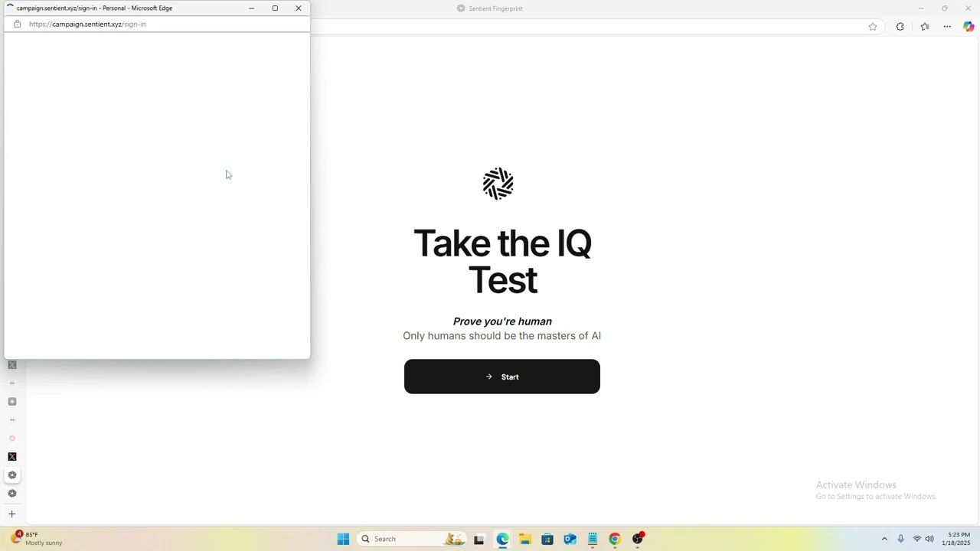This screenshot has width=980, height=551.
Task: Expand hidden system tray icons chevron
Action: point(884,539)
